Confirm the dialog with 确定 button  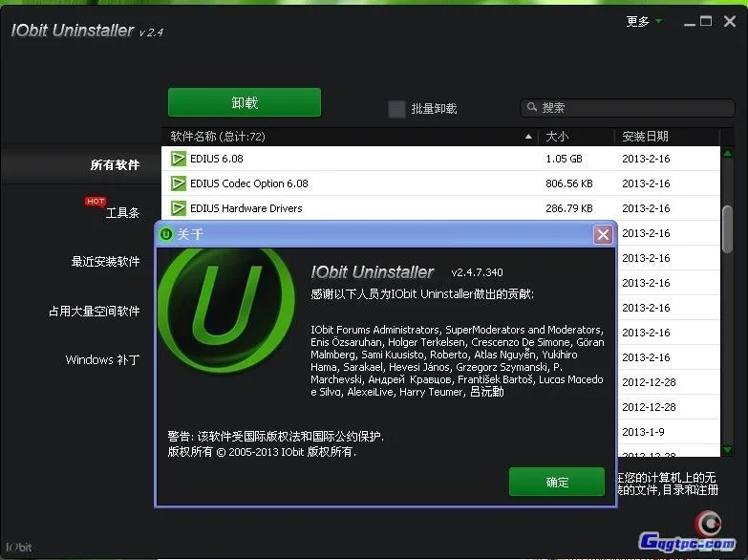(557, 482)
